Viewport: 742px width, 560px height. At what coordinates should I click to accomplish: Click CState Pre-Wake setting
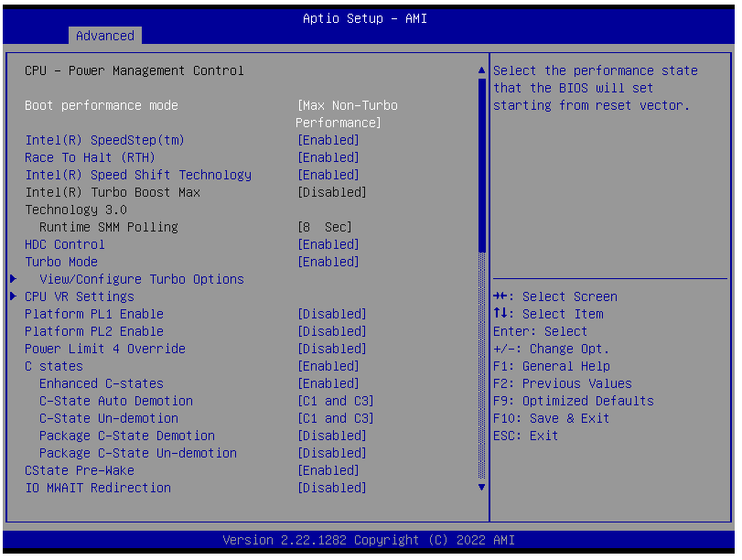[x=79, y=470]
